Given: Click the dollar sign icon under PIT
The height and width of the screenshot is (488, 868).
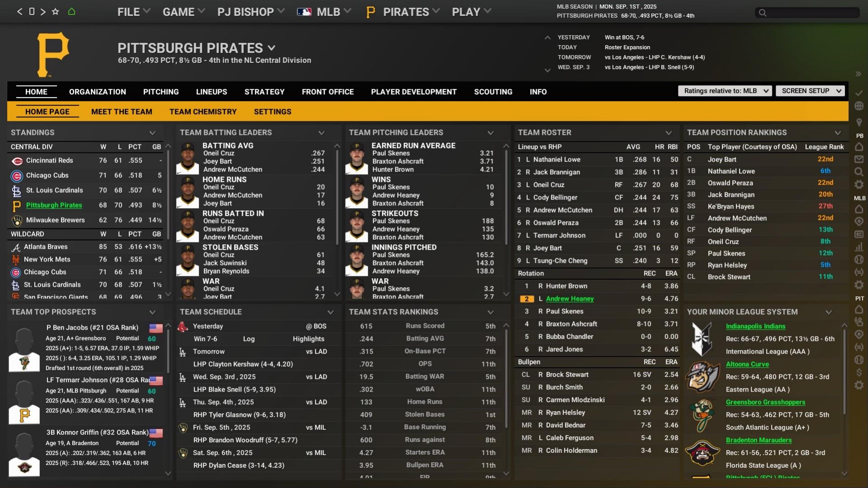Looking at the screenshot, I should [859, 372].
